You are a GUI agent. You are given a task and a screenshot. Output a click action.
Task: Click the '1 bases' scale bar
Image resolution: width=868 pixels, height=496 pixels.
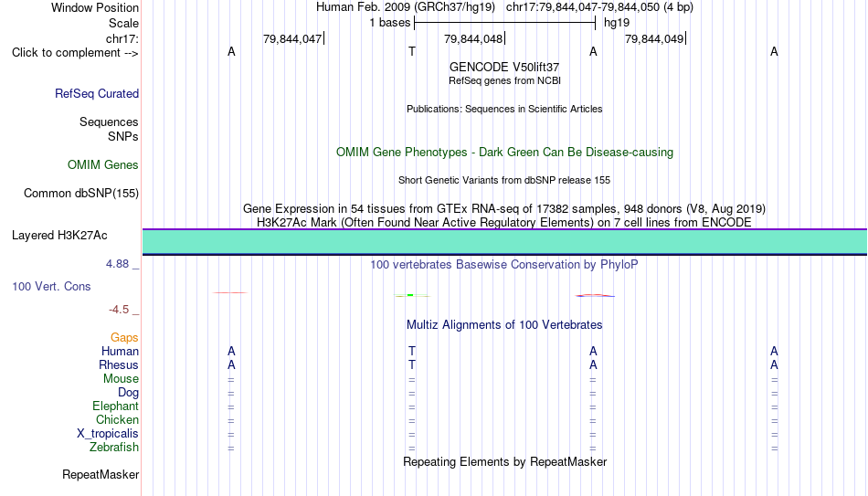(505, 23)
